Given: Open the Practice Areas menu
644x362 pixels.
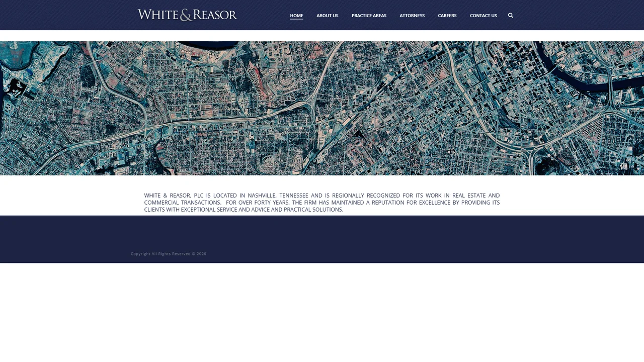Looking at the screenshot, I should pos(369,16).
